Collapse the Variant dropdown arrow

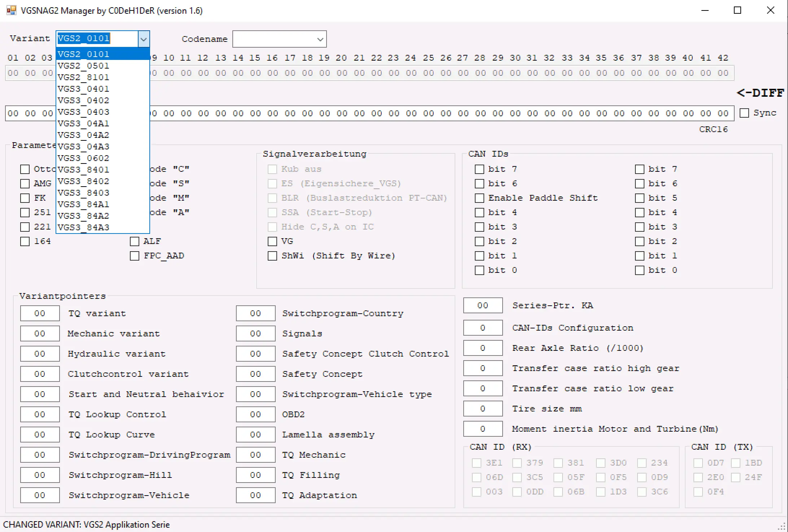tap(144, 39)
